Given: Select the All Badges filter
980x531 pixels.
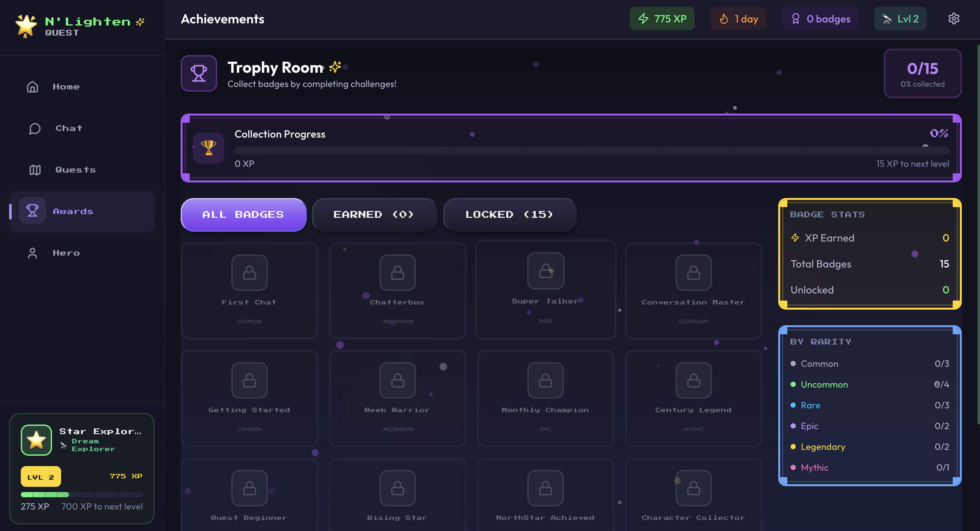Looking at the screenshot, I should click(x=243, y=214).
